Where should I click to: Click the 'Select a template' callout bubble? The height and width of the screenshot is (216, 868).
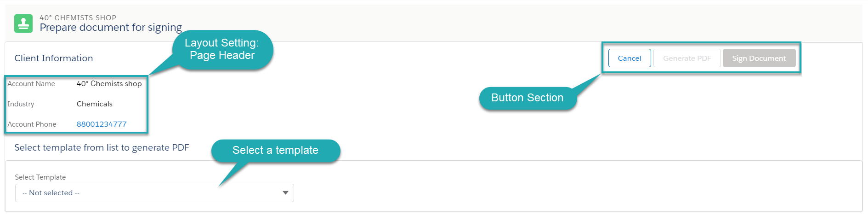click(275, 151)
